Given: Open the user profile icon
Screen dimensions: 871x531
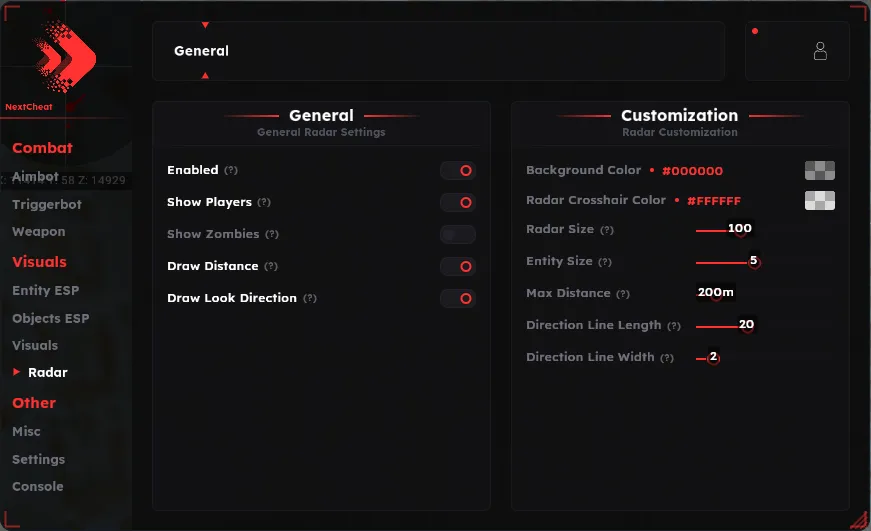Looking at the screenshot, I should pyautogui.click(x=820, y=51).
